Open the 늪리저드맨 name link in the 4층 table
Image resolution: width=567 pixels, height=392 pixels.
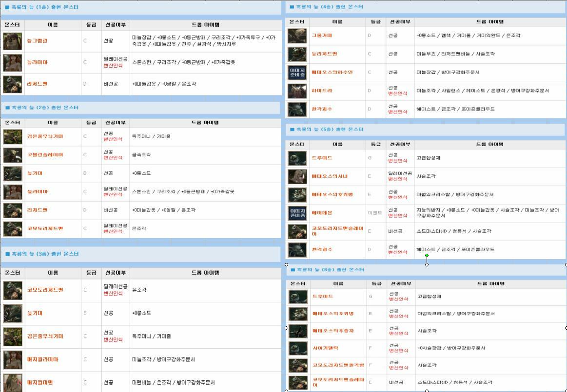[324, 54]
